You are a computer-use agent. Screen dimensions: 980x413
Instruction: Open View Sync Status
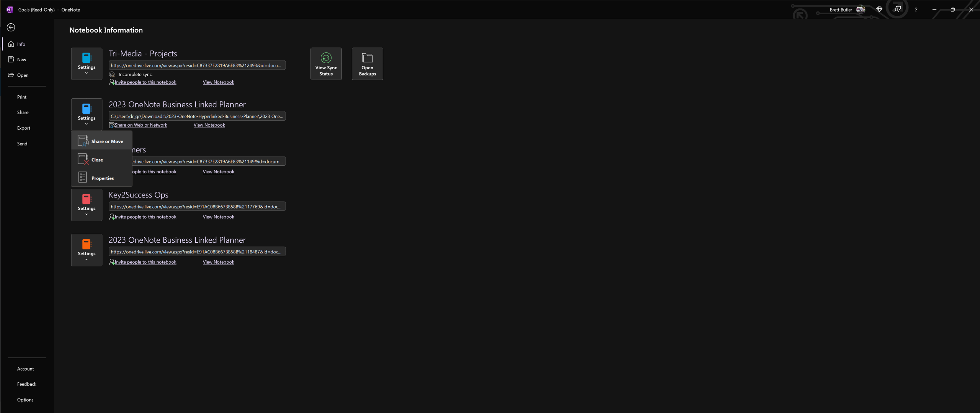point(326,64)
